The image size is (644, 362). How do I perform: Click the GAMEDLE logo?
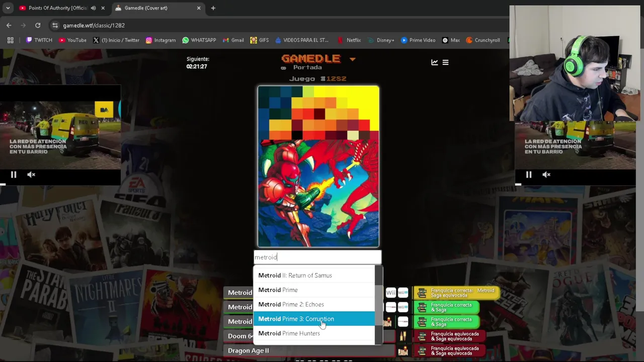pos(310,58)
